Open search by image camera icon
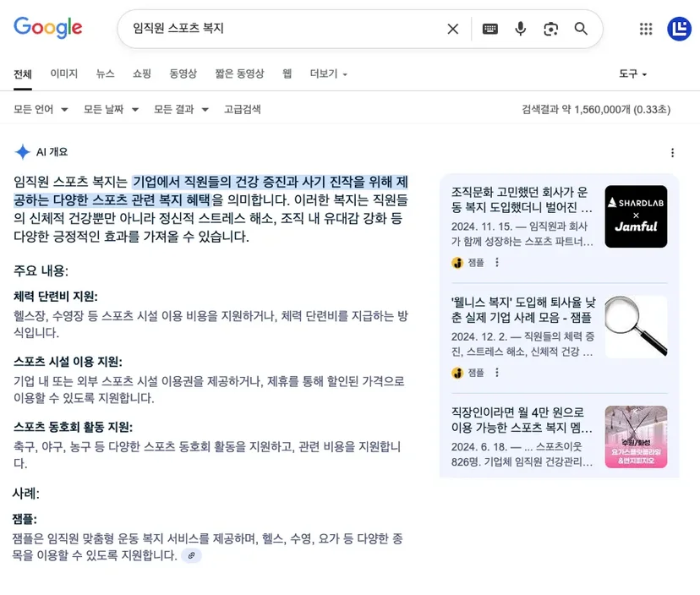 pos(550,29)
